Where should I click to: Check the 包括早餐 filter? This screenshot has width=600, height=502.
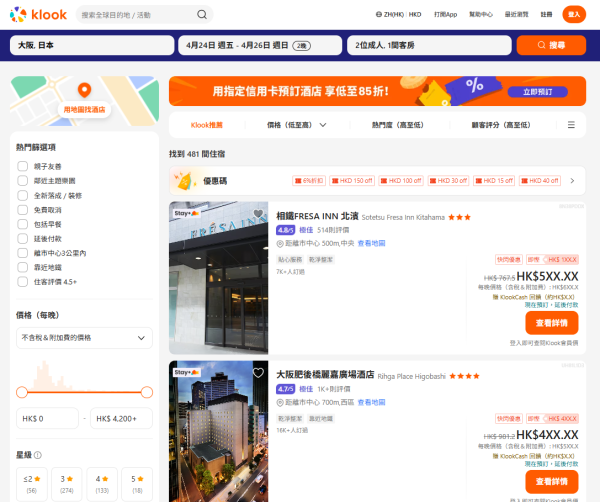(x=23, y=224)
